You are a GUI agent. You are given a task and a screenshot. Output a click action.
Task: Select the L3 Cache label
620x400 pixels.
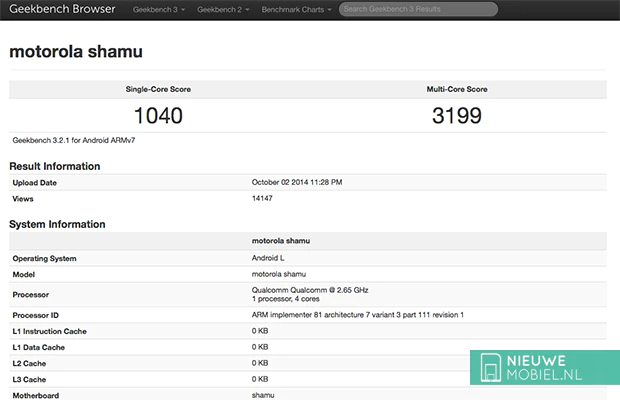29,380
